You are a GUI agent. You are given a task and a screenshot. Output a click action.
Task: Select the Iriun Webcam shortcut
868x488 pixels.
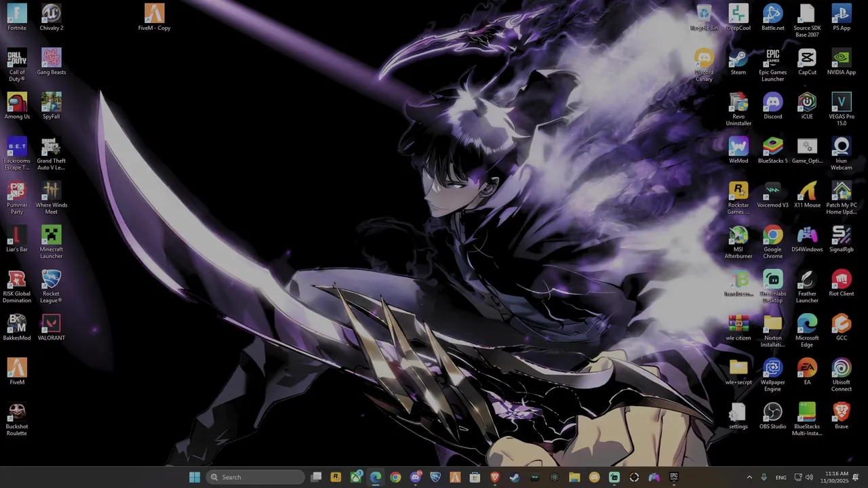point(842,154)
